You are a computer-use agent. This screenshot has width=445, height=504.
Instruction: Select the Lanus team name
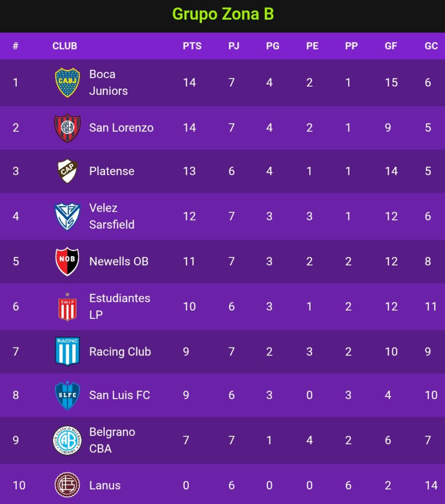coord(105,485)
